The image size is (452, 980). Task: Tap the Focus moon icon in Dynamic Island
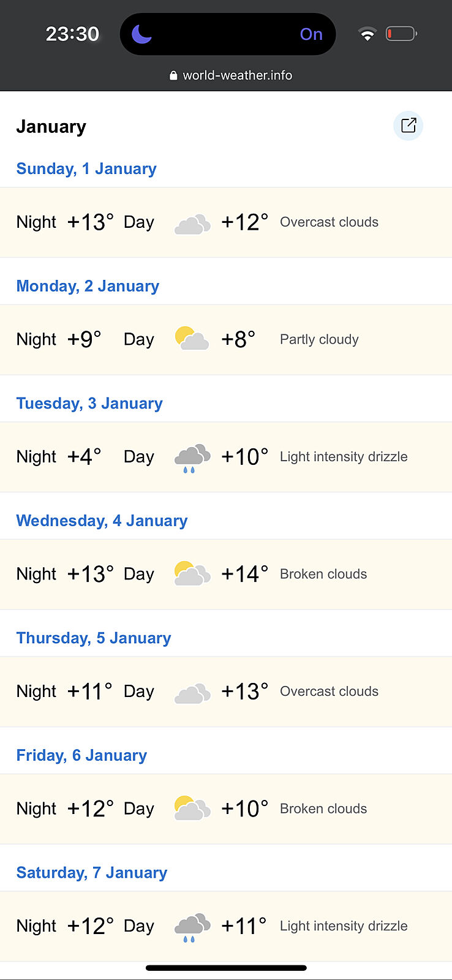click(x=141, y=34)
